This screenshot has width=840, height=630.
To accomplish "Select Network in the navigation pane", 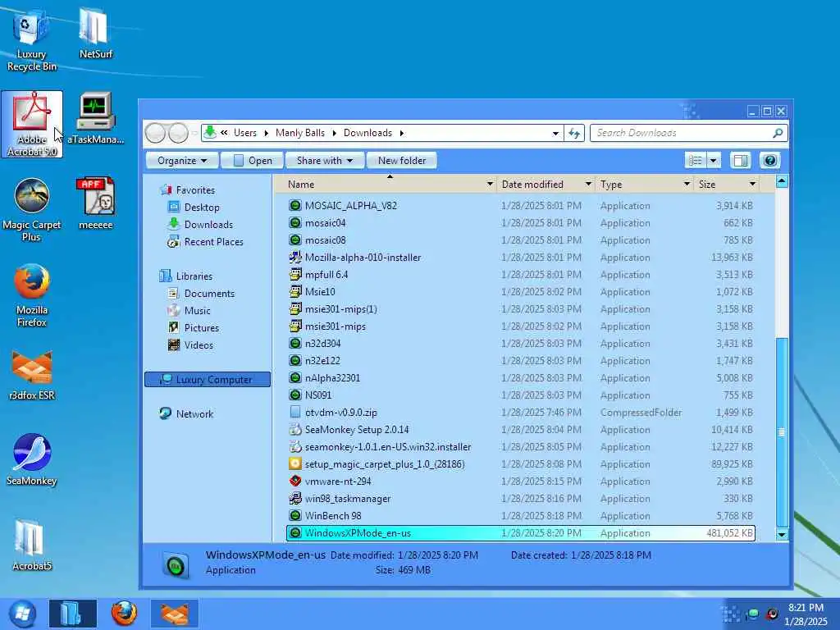I will click(194, 413).
